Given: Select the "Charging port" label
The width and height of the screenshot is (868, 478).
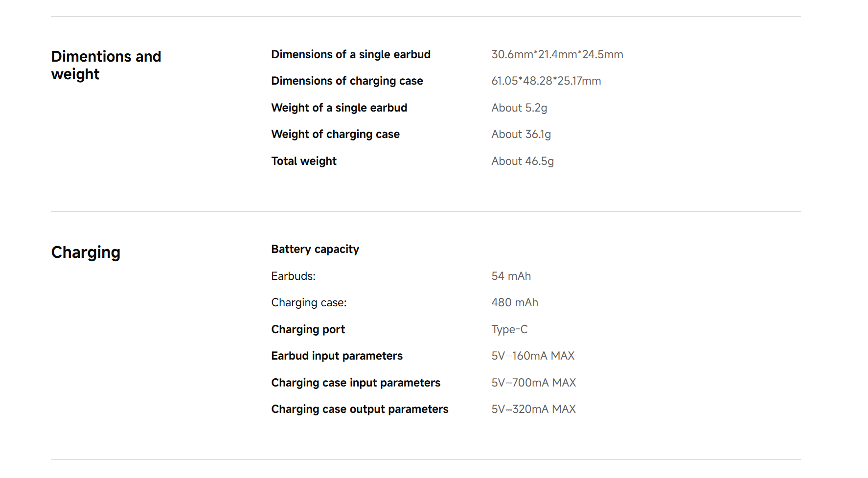Looking at the screenshot, I should point(308,329).
